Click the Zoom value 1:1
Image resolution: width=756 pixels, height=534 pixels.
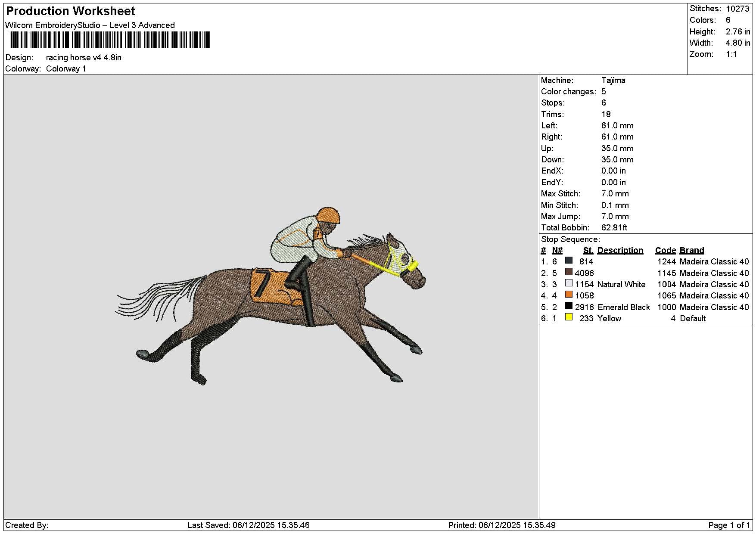point(731,54)
